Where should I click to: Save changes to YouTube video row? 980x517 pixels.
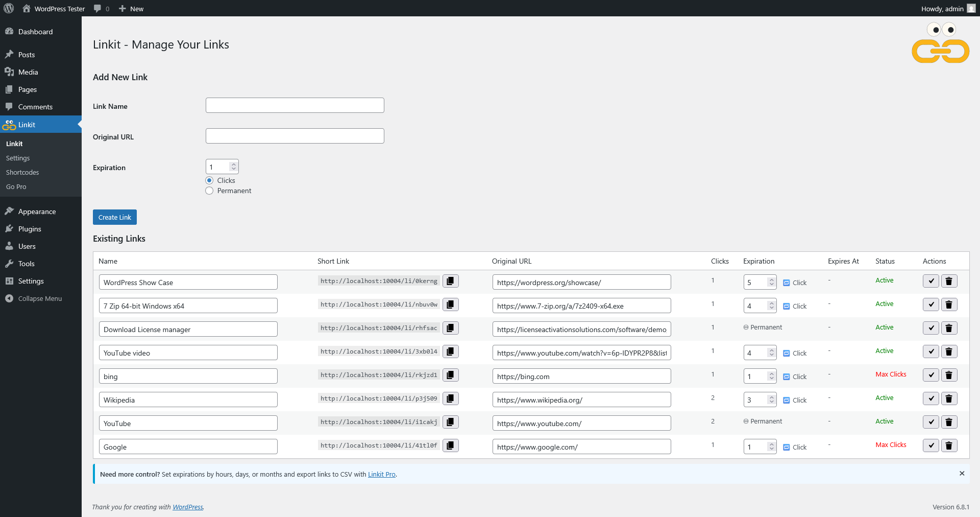[x=930, y=352]
